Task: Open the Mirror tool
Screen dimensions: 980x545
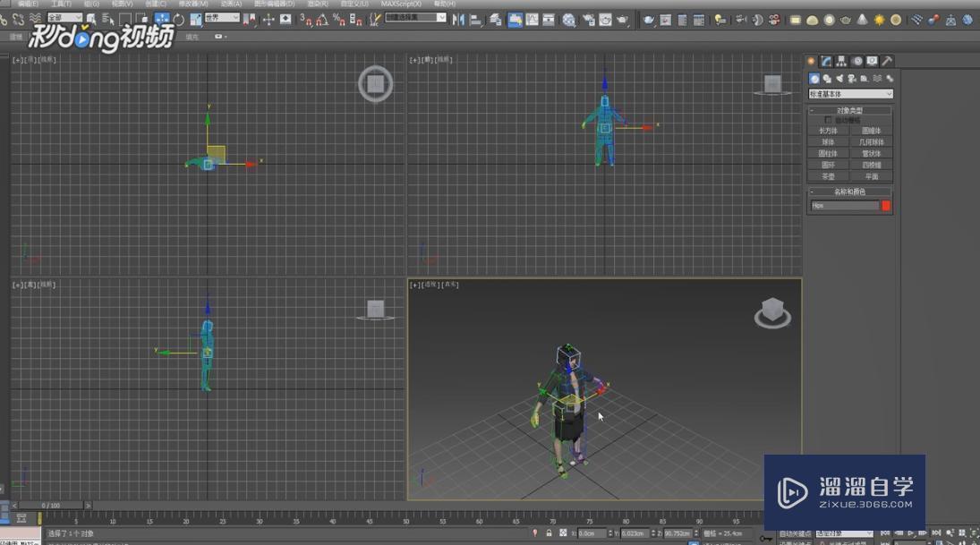Action: tap(459, 18)
